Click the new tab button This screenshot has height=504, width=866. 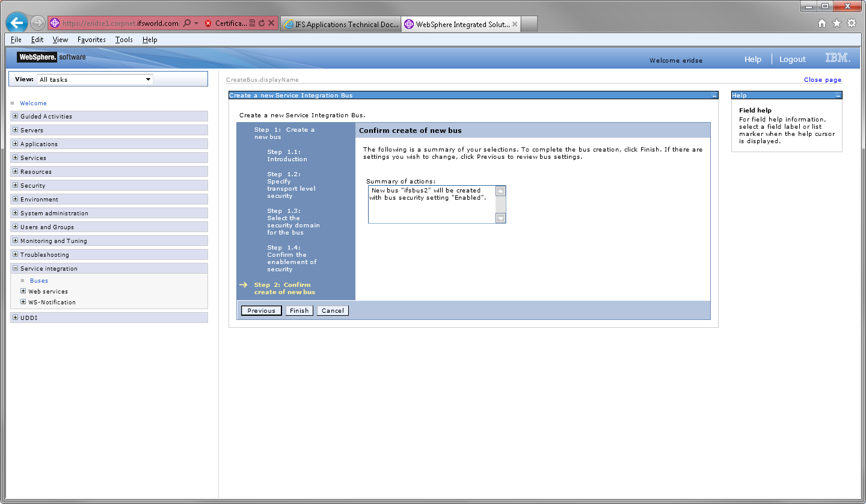(529, 24)
